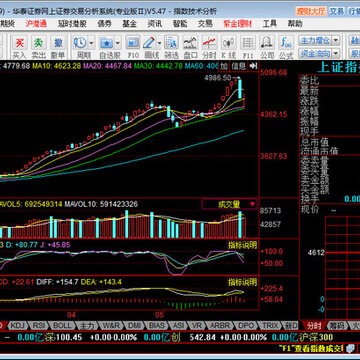Viewport: 360px width, 360px height.
Task: Click the 4986.50 high price label
Action: tap(218, 78)
